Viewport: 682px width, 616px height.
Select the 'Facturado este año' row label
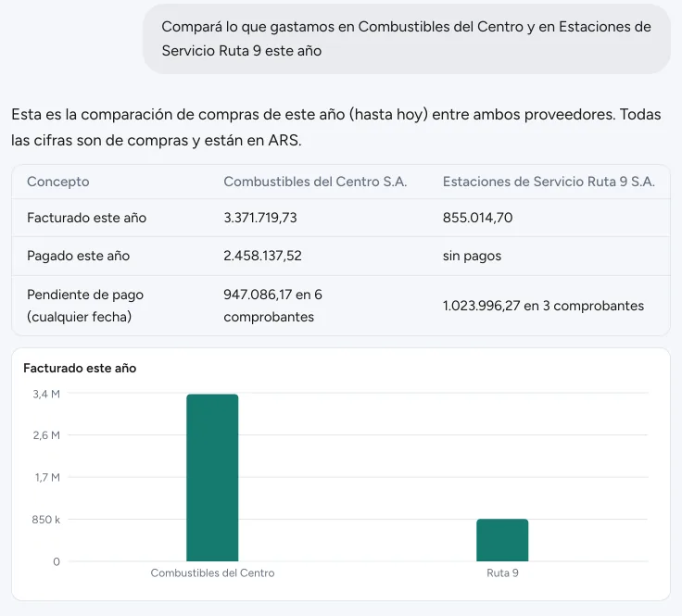tap(86, 218)
